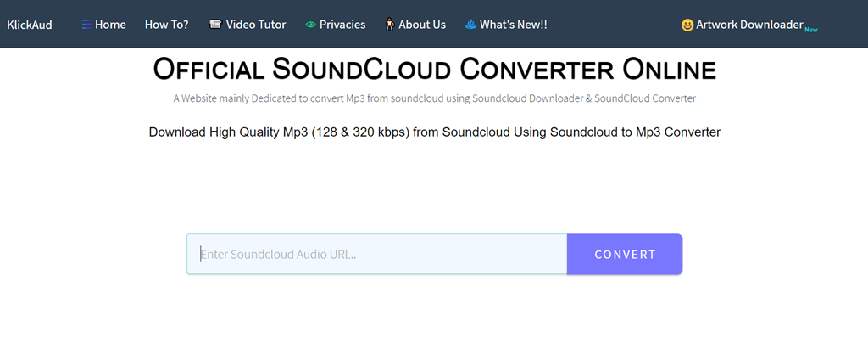Screen dimensions: 868x359
Task: Click the small cyan New badge
Action: tap(810, 29)
